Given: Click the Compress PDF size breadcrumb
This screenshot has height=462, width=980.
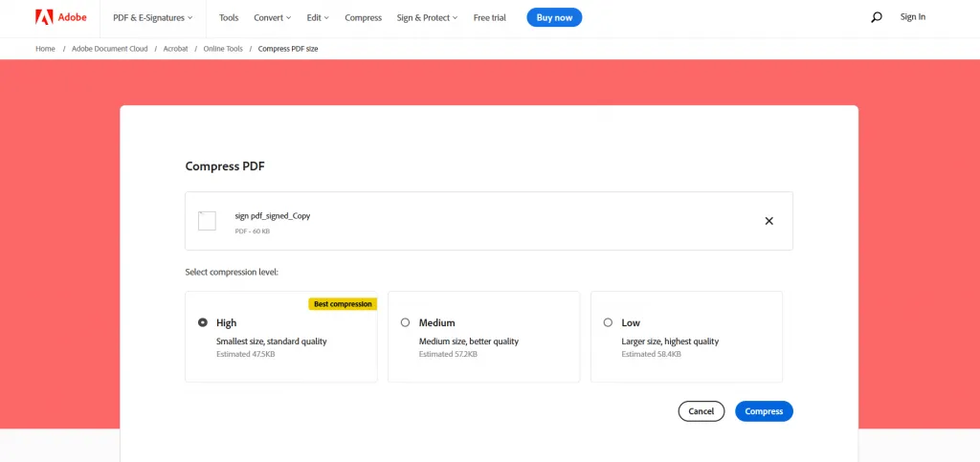Looking at the screenshot, I should [x=288, y=49].
